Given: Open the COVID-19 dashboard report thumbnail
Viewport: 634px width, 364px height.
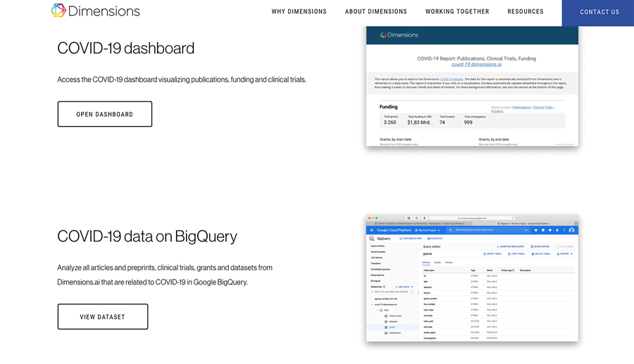Looking at the screenshot, I should pos(472,86).
